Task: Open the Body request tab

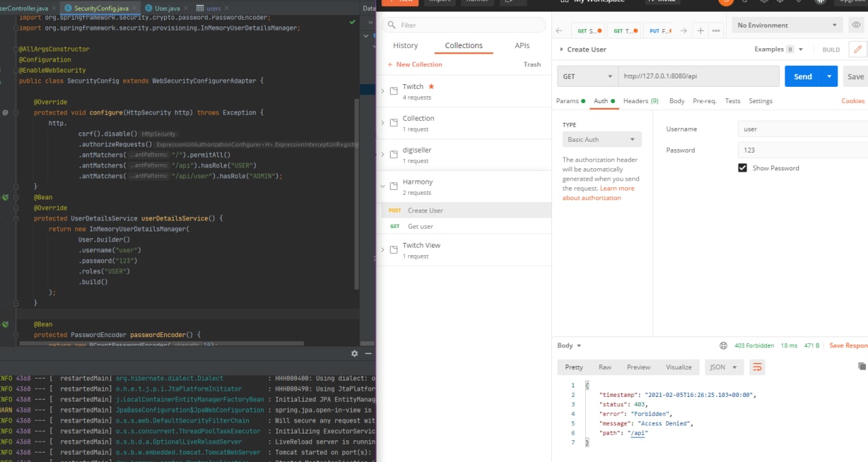Action: (x=677, y=101)
